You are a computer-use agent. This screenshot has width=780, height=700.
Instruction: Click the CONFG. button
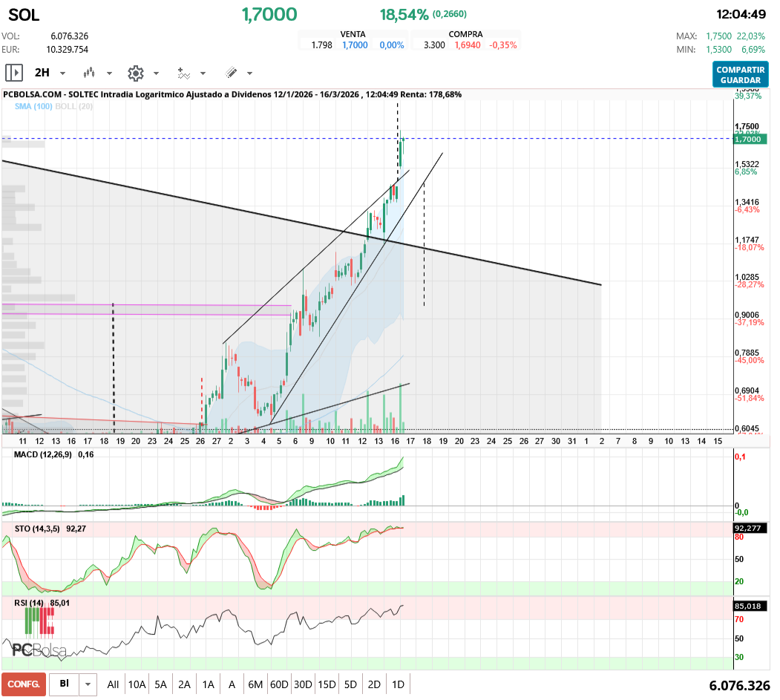(x=24, y=684)
